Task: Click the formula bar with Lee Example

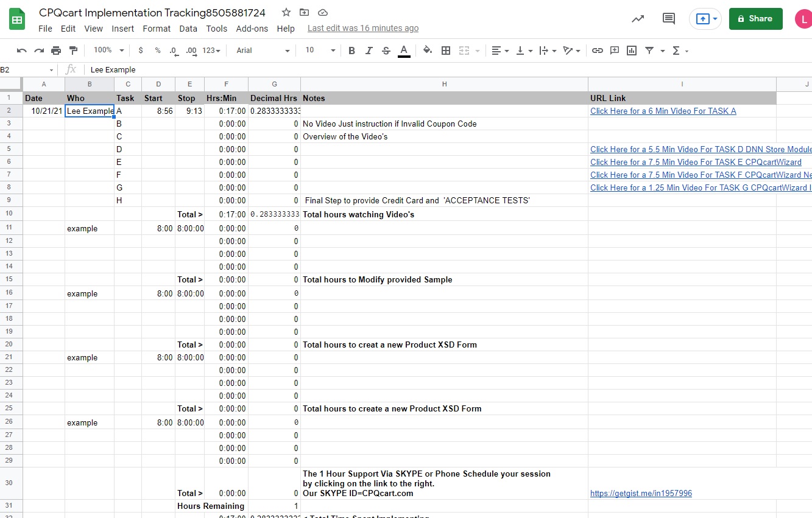Action: pos(448,69)
